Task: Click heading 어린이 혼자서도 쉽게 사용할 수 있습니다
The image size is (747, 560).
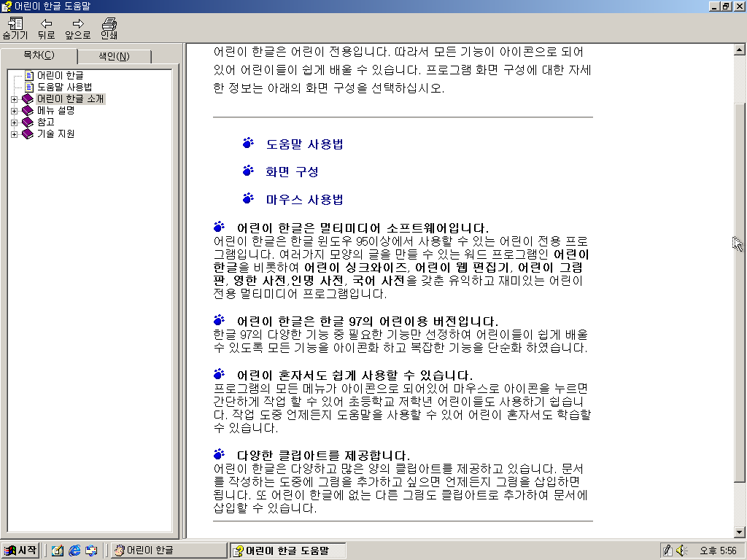Action: tap(355, 375)
